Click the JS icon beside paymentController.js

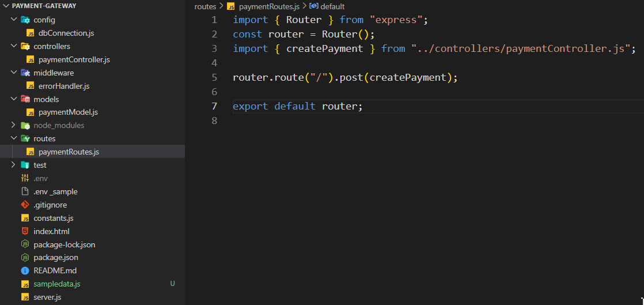pos(31,59)
